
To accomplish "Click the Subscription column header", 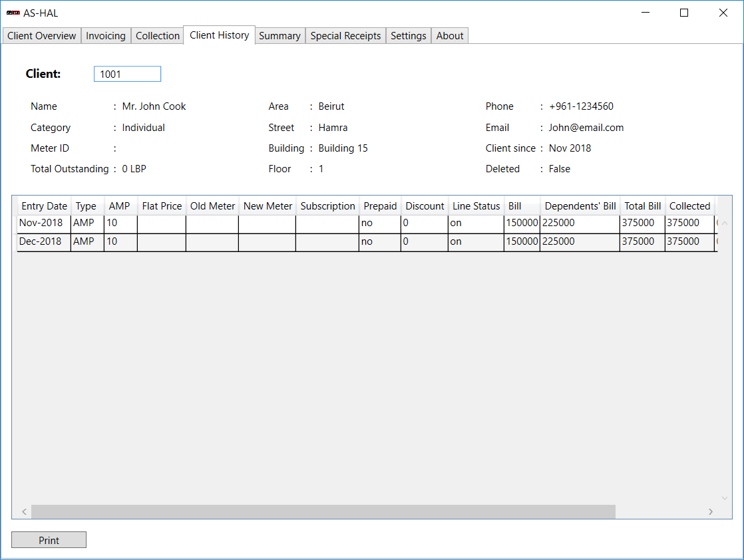I will (x=328, y=206).
